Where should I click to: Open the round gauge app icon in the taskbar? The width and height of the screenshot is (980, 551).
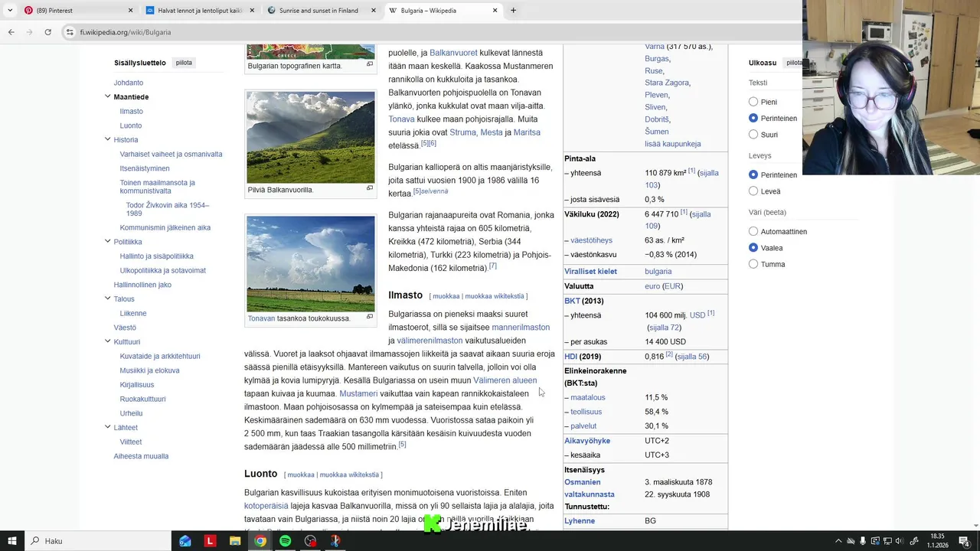click(x=310, y=541)
